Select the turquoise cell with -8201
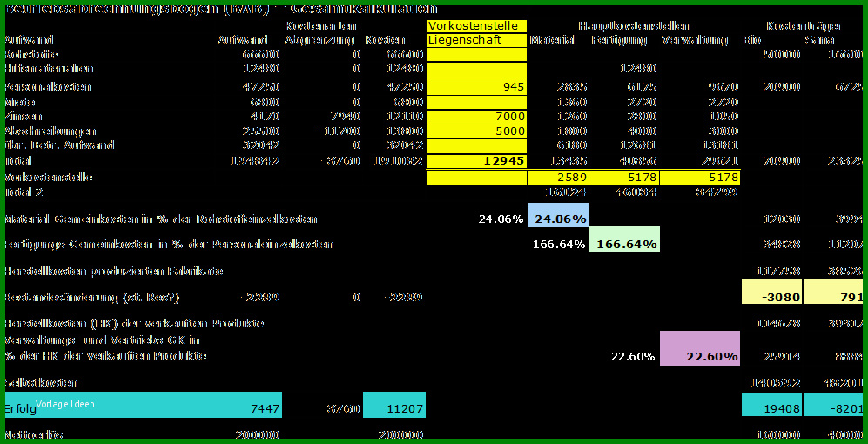 (x=833, y=405)
